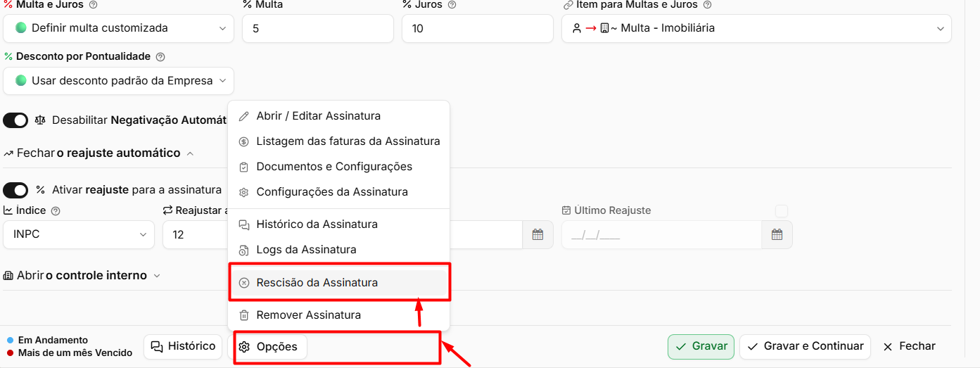Click the info icon beside Juros label

click(x=452, y=5)
